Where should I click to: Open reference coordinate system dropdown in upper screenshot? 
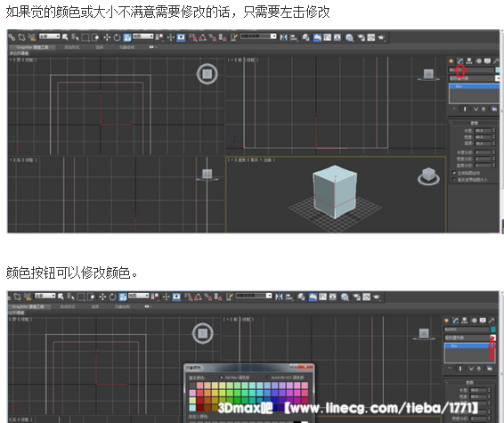(x=143, y=37)
